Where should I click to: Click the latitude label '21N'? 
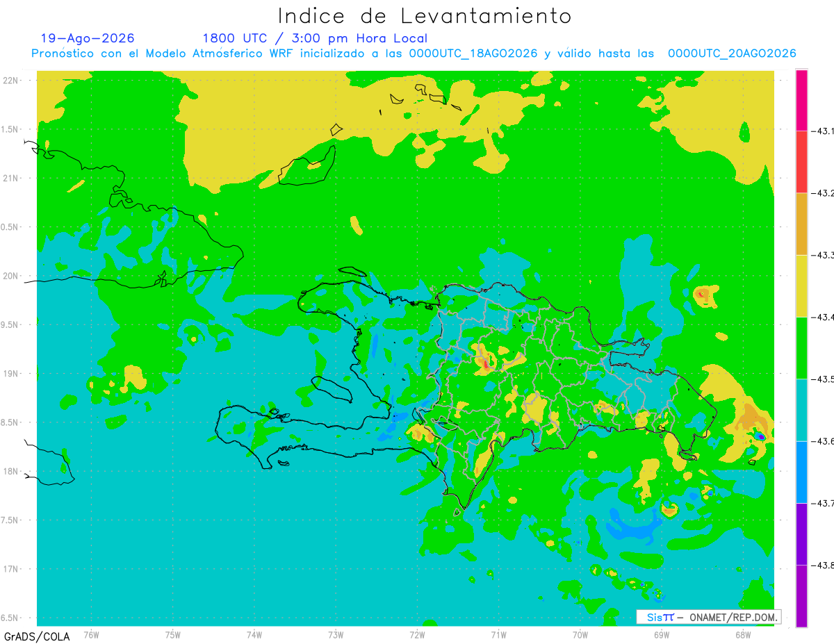(x=12, y=178)
